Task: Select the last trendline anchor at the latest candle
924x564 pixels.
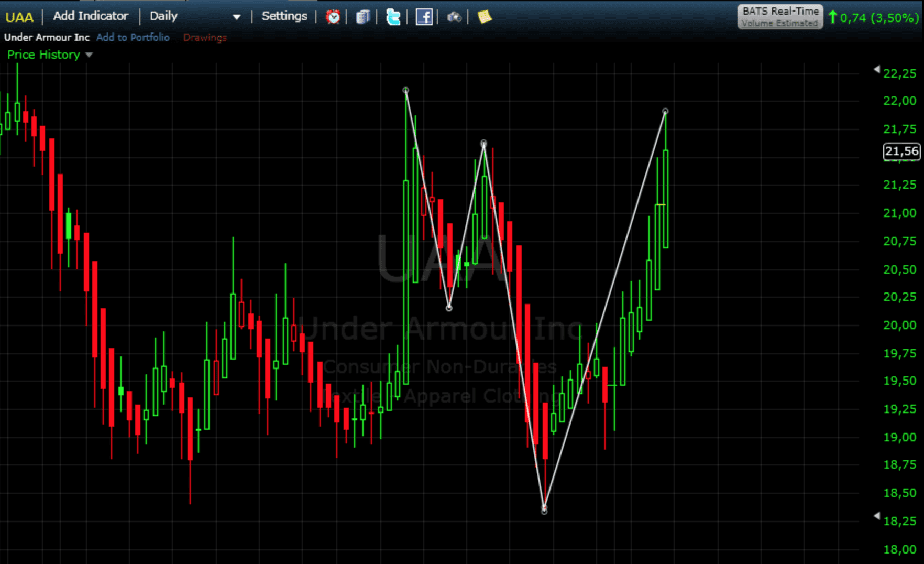Action: 665,112
